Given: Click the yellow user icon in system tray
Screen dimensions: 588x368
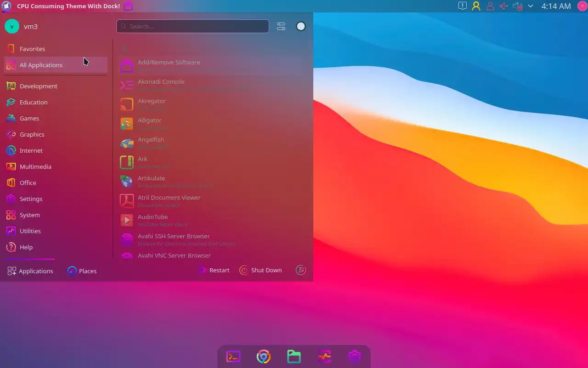Looking at the screenshot, I should click(476, 6).
